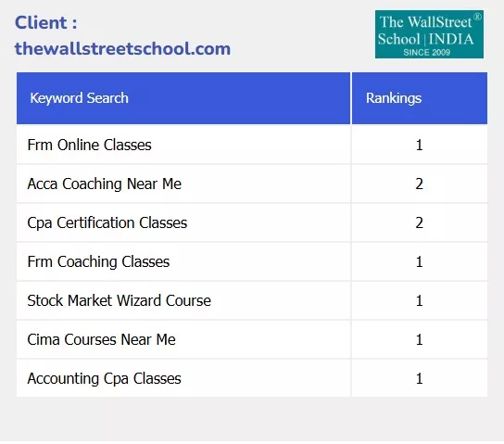Click the Cima Courses Near Me keyword
This screenshot has width=504, height=444.
coord(101,339)
